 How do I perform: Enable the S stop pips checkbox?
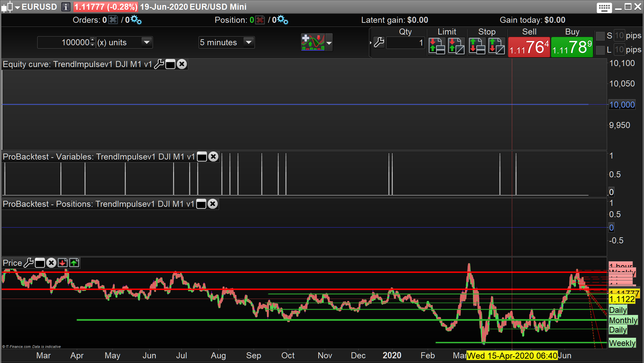pos(600,36)
